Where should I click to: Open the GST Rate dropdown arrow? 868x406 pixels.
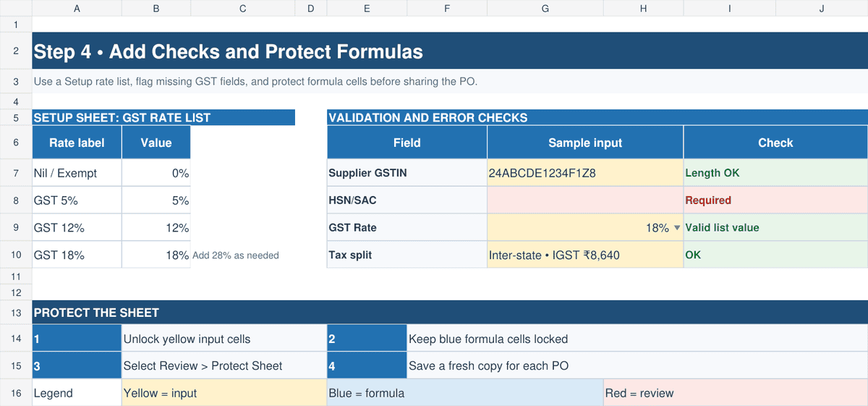click(x=677, y=228)
